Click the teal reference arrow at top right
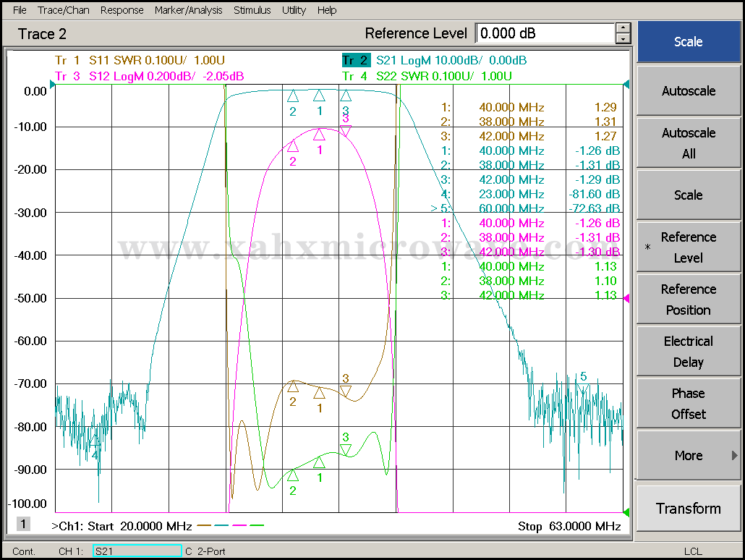This screenshot has width=745, height=560. click(626, 85)
